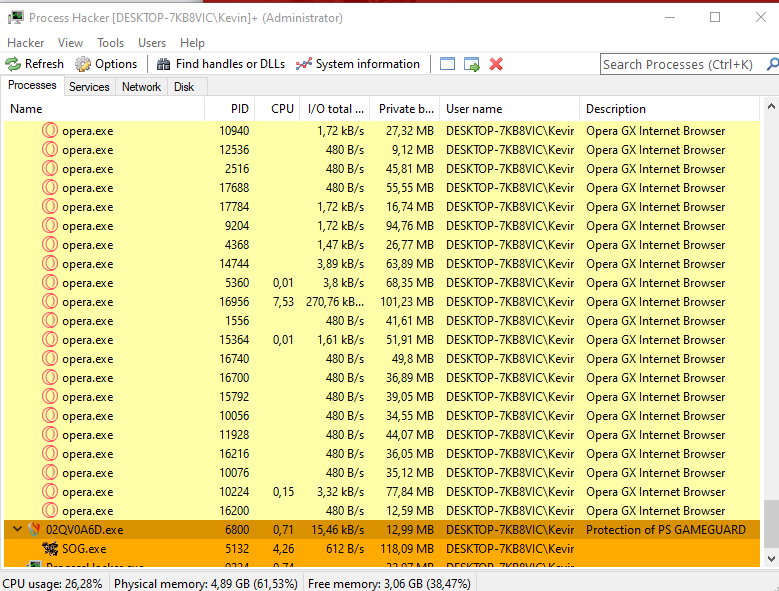The width and height of the screenshot is (779, 591).
Task: Open the Users menu
Action: click(x=152, y=43)
